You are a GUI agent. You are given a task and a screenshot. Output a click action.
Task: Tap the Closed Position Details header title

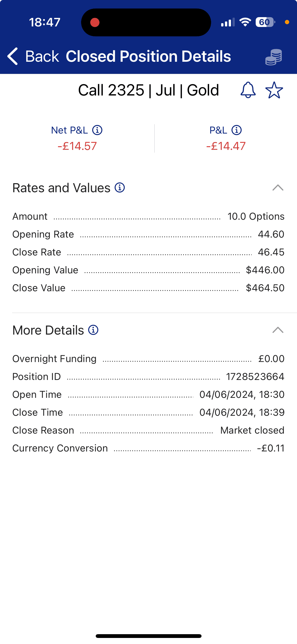[148, 56]
